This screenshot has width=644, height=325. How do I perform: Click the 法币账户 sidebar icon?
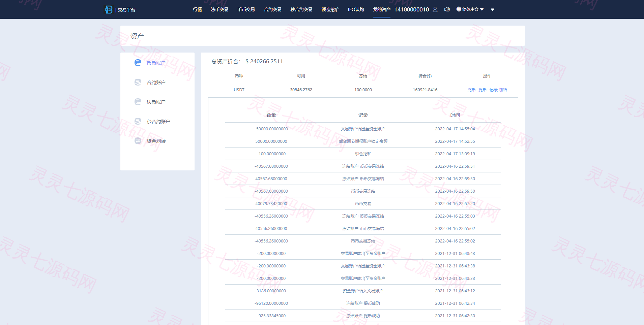click(x=138, y=102)
